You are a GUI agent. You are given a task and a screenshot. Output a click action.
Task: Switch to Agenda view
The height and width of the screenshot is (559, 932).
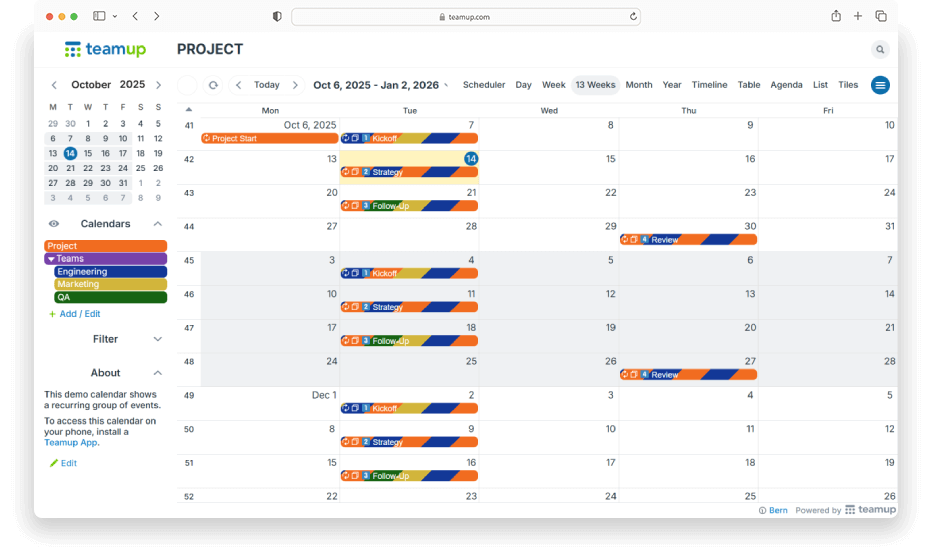[786, 85]
